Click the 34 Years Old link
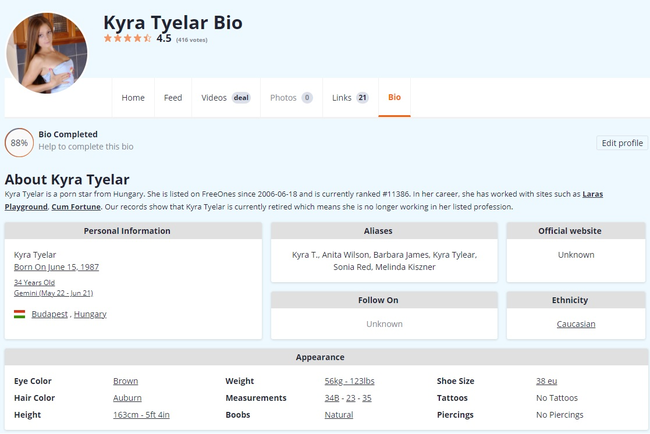Screen dimensions: 650x434 (34, 283)
